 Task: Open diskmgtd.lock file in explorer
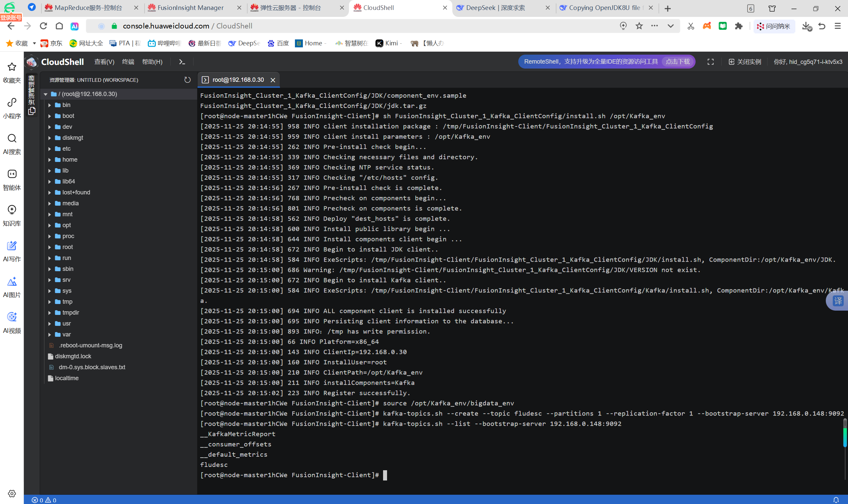point(73,356)
